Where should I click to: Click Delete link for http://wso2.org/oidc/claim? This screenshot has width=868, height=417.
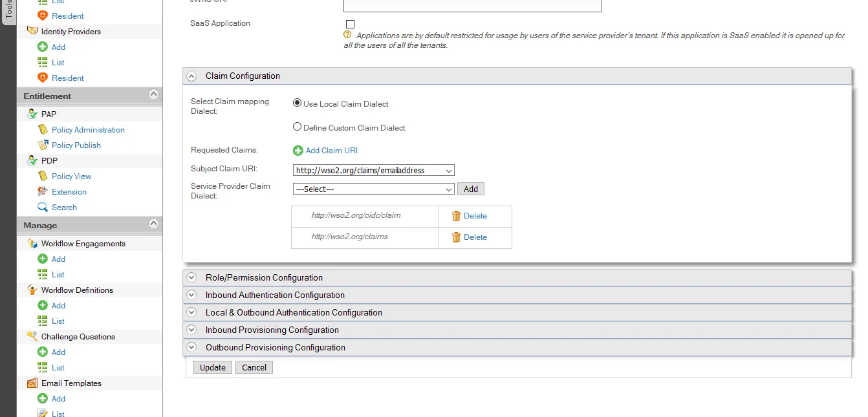(x=475, y=216)
